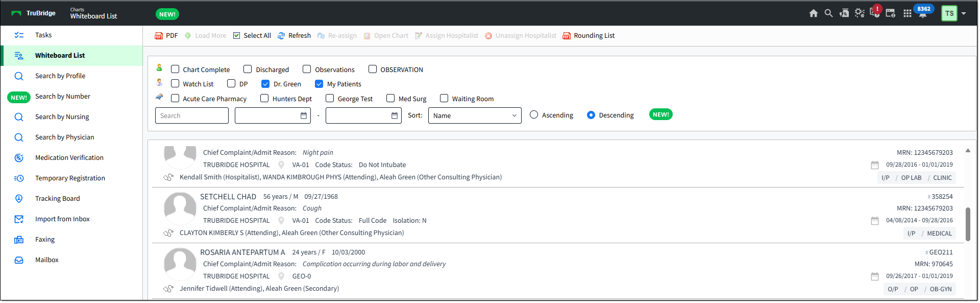Check the Hunters Dept checkbox

(264, 98)
